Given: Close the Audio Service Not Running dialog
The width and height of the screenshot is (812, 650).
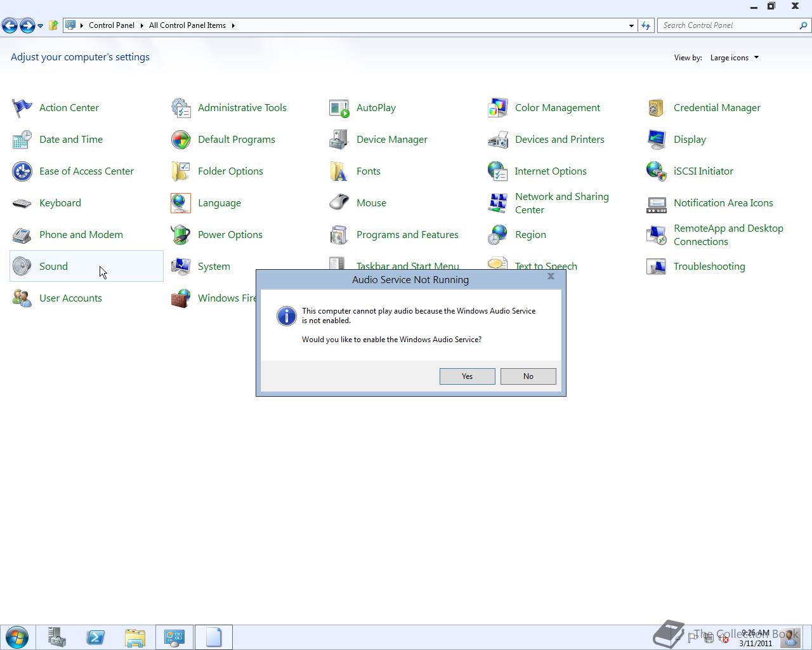Looking at the screenshot, I should tap(551, 276).
